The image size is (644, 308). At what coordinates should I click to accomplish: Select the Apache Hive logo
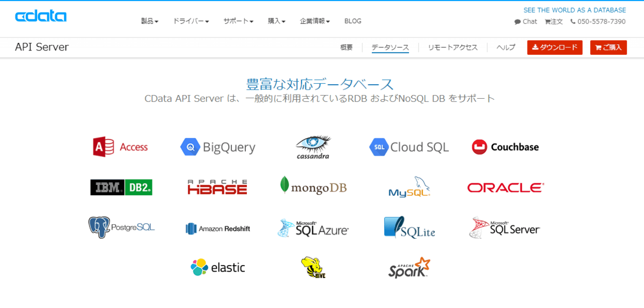click(314, 267)
